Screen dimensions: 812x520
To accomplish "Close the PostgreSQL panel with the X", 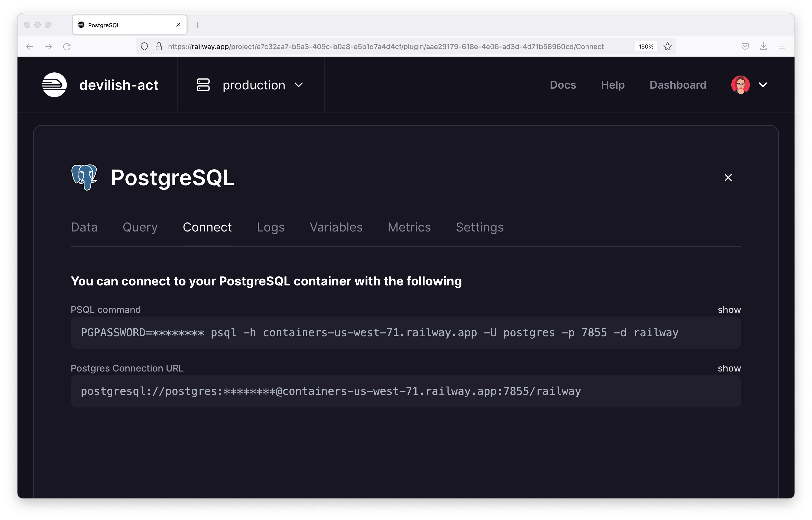I will coord(728,178).
